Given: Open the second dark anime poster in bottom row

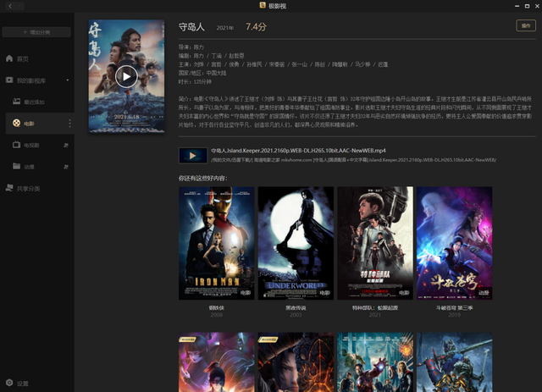Looking at the screenshot, I should pyautogui.click(x=296, y=362).
